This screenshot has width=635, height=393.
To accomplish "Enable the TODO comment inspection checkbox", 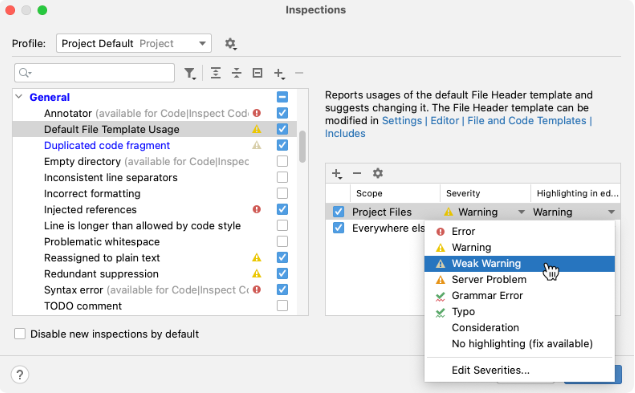I will tap(282, 305).
